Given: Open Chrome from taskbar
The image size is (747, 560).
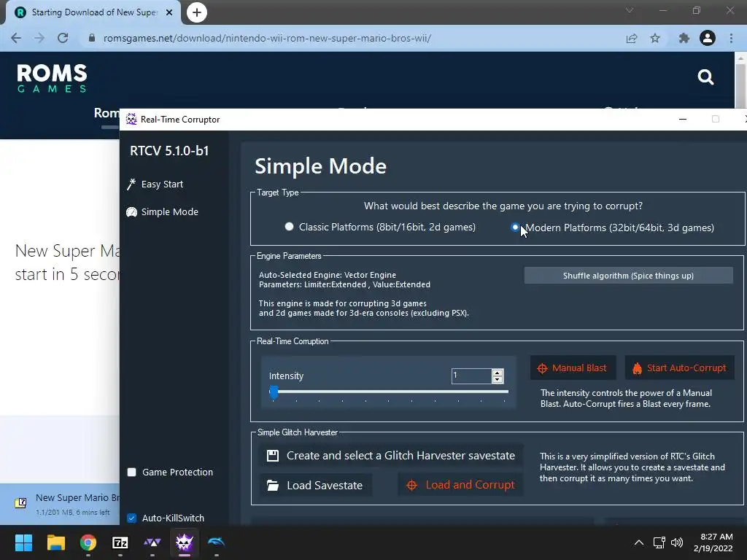Looking at the screenshot, I should point(88,542).
